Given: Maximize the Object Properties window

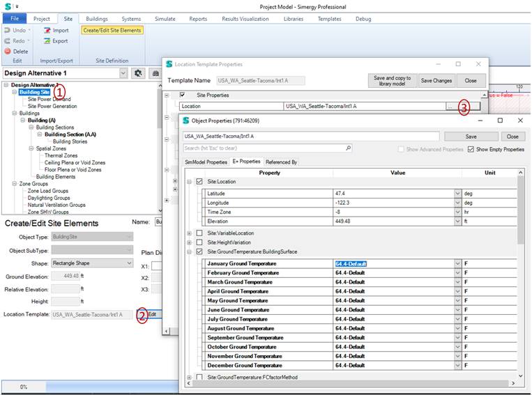Looking at the screenshot, I should [500, 121].
